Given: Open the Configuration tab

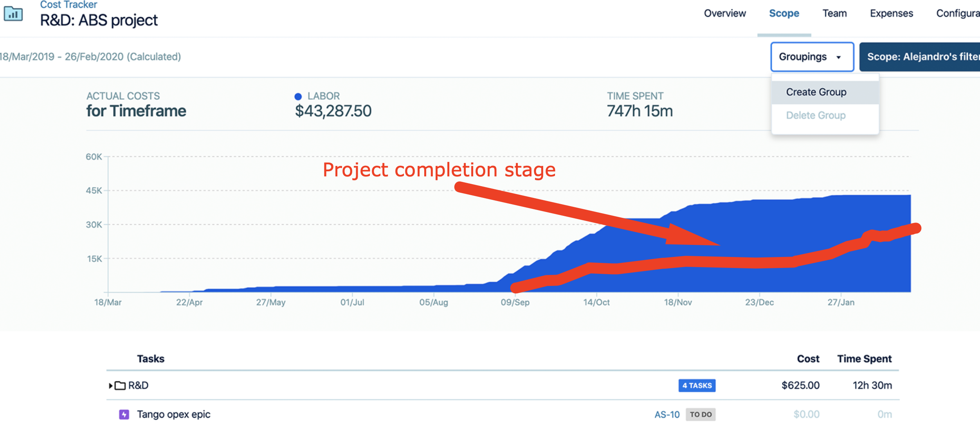Looking at the screenshot, I should [x=957, y=14].
